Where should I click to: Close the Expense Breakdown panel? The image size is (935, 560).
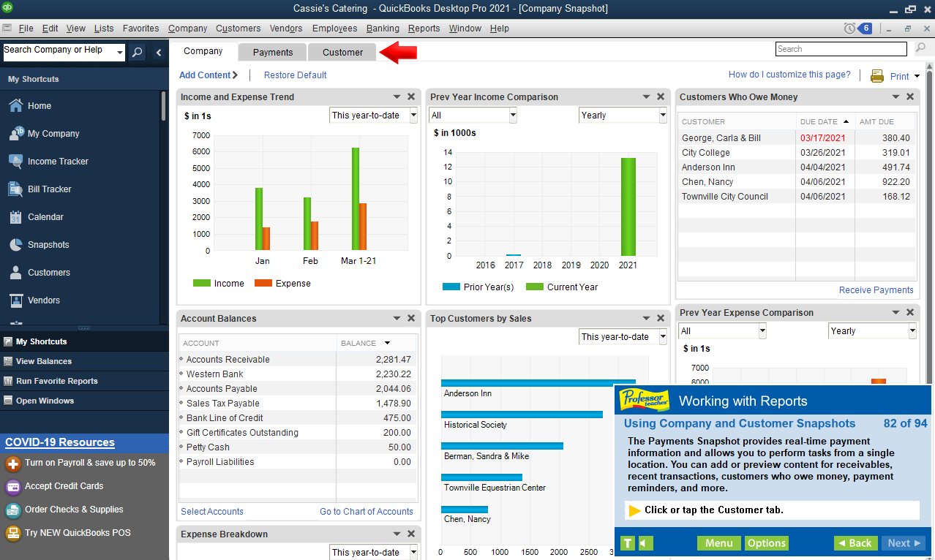click(x=411, y=534)
